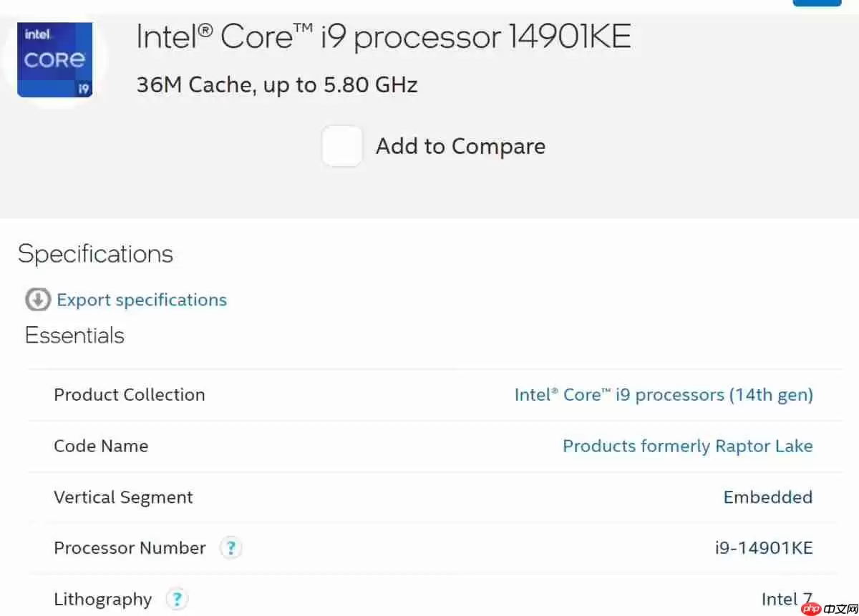Click the Specifications heading
Image resolution: width=859 pixels, height=616 pixels.
point(95,254)
